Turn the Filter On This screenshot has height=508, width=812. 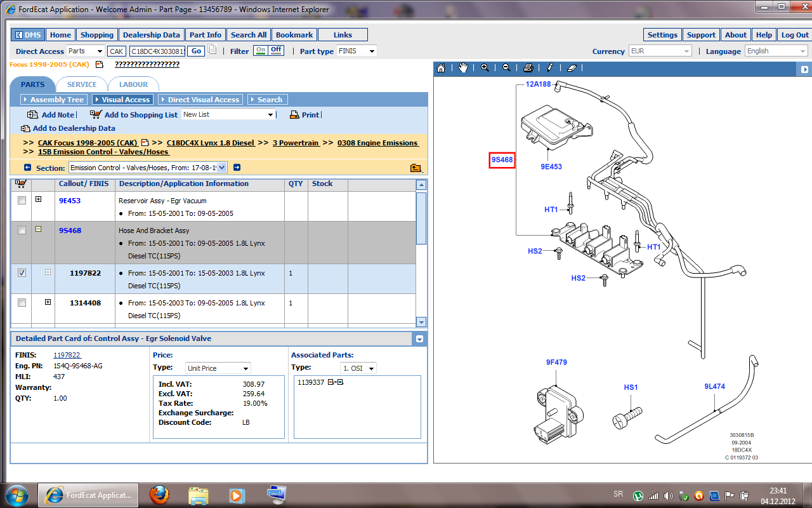click(260, 50)
